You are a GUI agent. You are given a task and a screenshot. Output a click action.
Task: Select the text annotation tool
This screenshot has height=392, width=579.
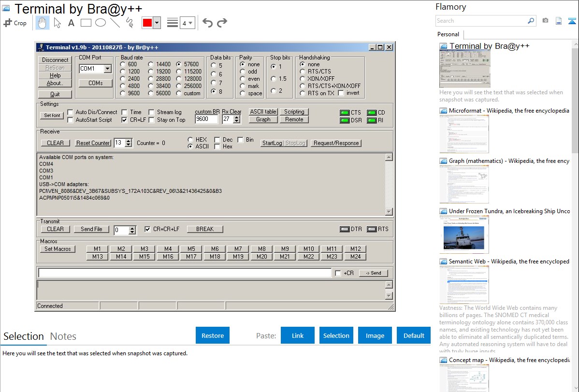(x=71, y=23)
